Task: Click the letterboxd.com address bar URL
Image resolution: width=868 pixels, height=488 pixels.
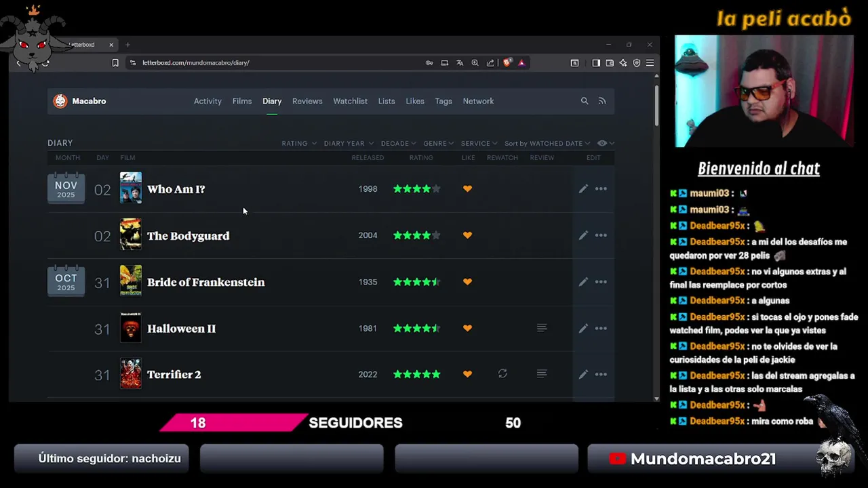Action: tap(195, 62)
